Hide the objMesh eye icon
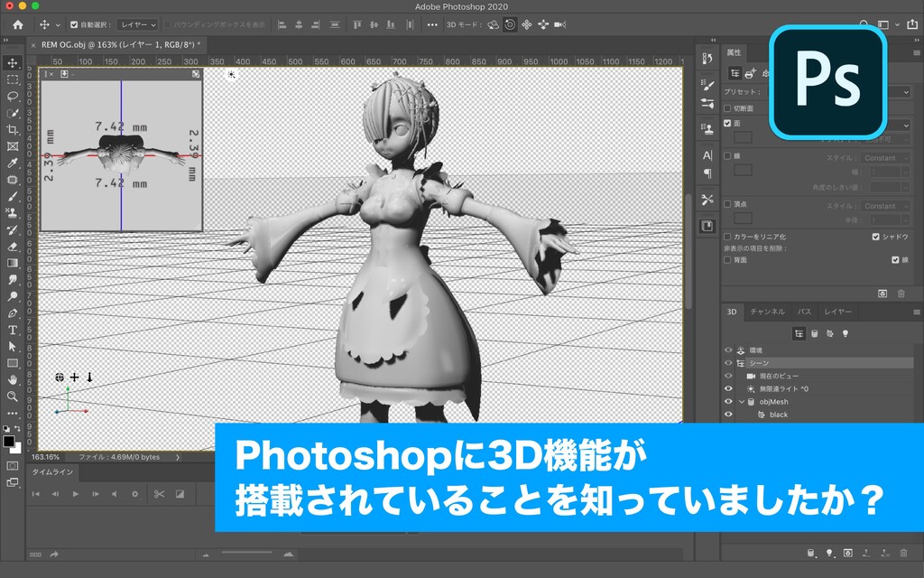Viewport: 924px width, 578px height. click(x=728, y=402)
